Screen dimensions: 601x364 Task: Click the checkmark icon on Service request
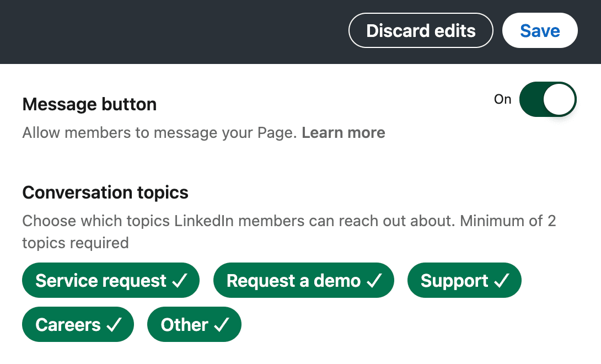[x=180, y=281]
